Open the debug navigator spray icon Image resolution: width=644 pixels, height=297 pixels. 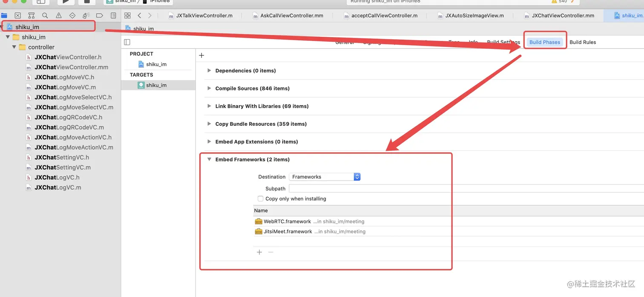[86, 15]
